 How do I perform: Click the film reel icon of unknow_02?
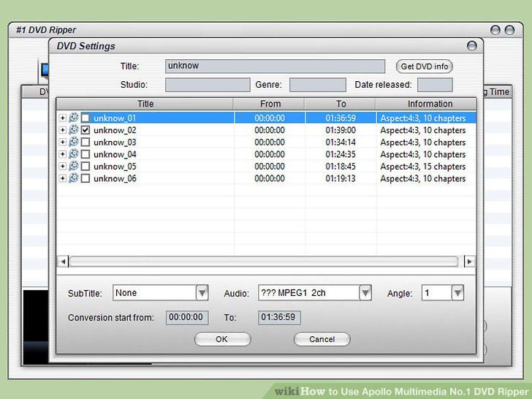coord(74,130)
